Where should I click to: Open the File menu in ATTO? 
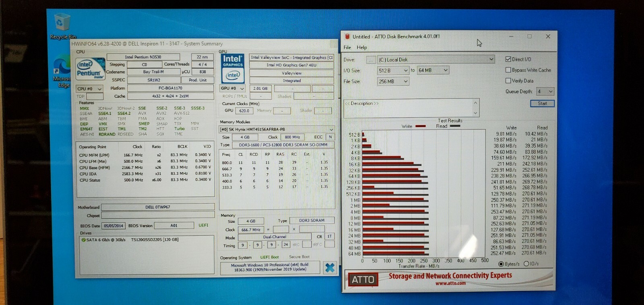pyautogui.click(x=347, y=48)
